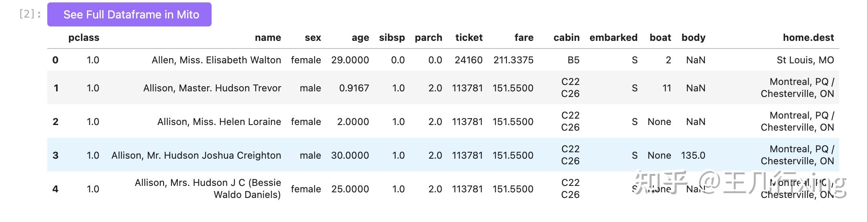Click the boat column header
The image size is (868, 222).
point(660,38)
